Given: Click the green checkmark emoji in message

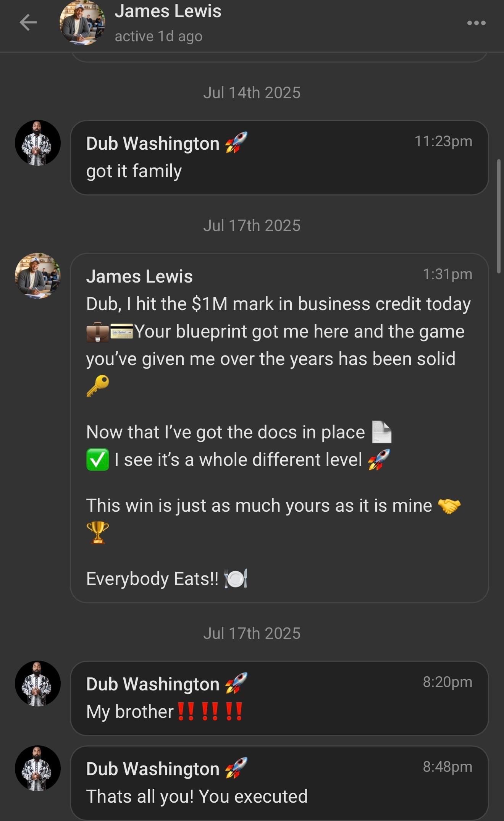Looking at the screenshot, I should click(x=97, y=460).
